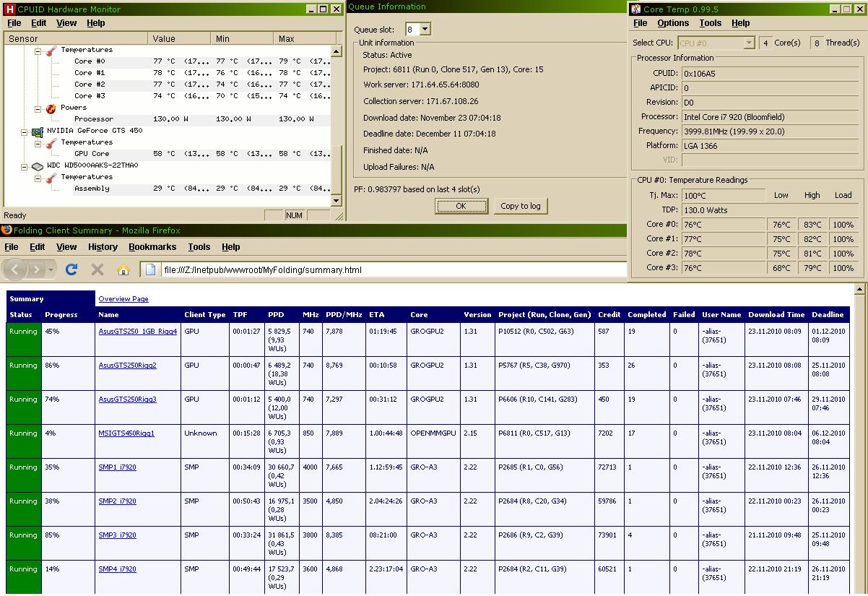
Task: Open Firefox History menu
Action: [x=103, y=247]
